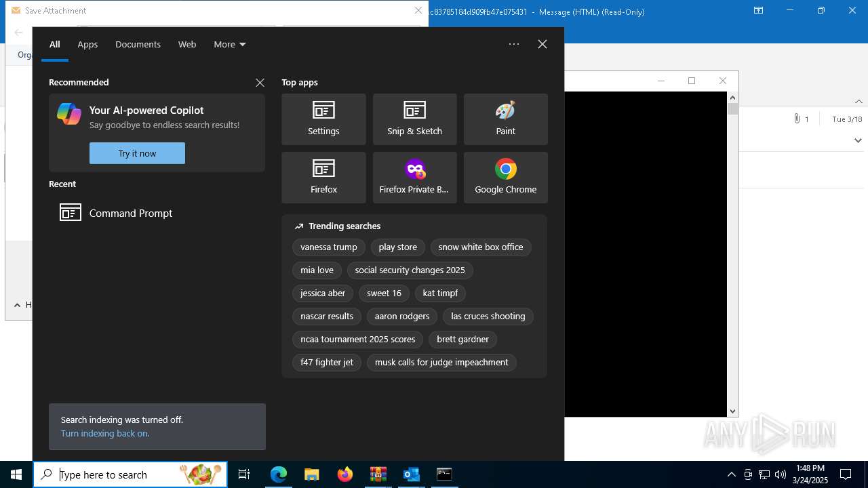868x488 pixels.
Task: Close the search panel
Action: click(x=542, y=44)
